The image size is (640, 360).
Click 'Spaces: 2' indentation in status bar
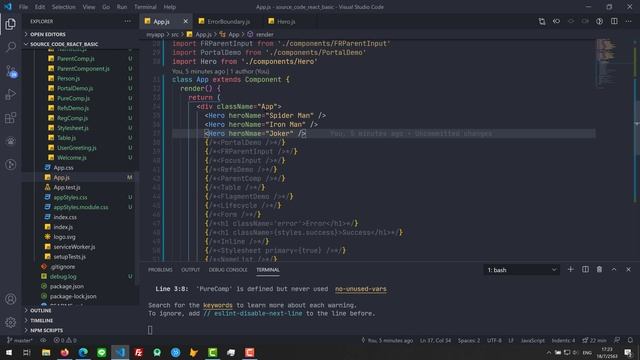tap(469, 340)
